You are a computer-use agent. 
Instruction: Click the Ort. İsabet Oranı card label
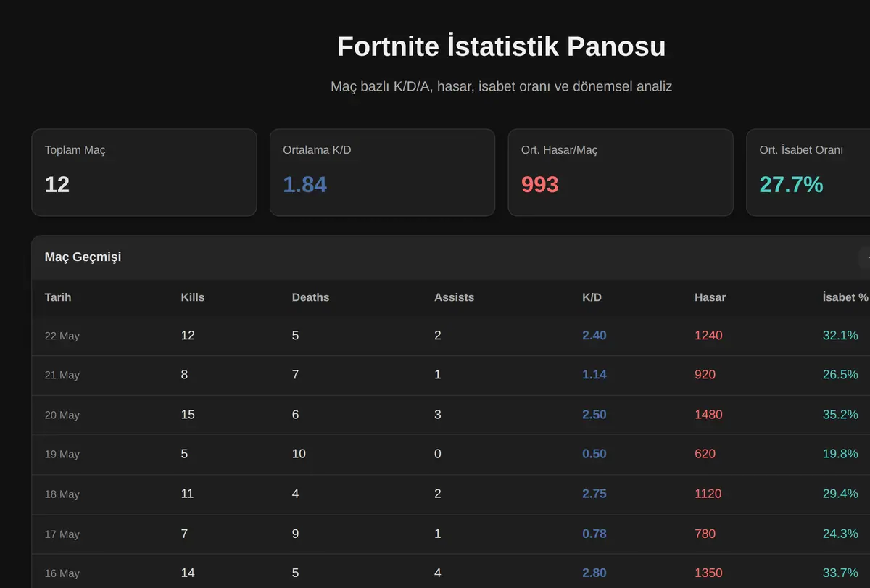801,150
